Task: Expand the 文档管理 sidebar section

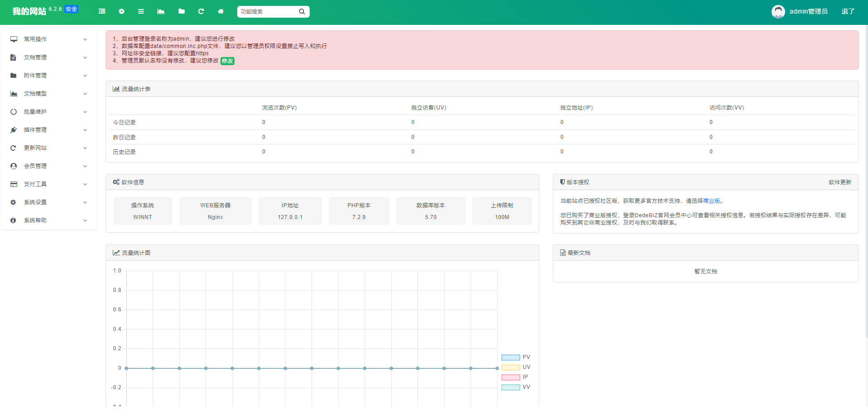Action: pos(36,57)
